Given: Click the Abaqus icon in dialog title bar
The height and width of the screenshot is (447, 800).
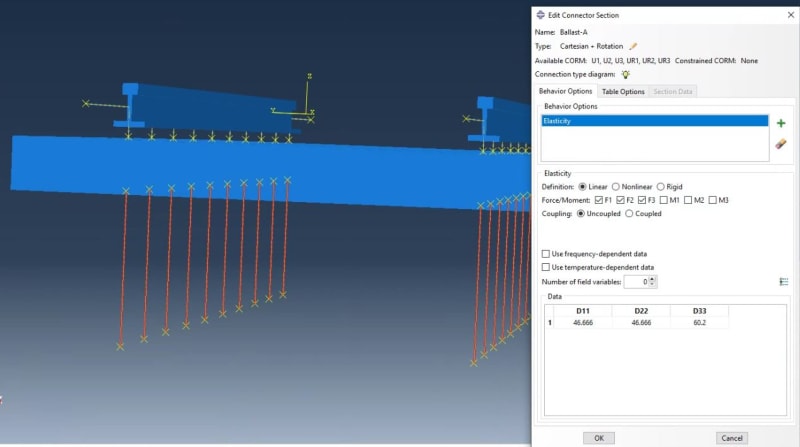Looking at the screenshot, I should [x=540, y=15].
